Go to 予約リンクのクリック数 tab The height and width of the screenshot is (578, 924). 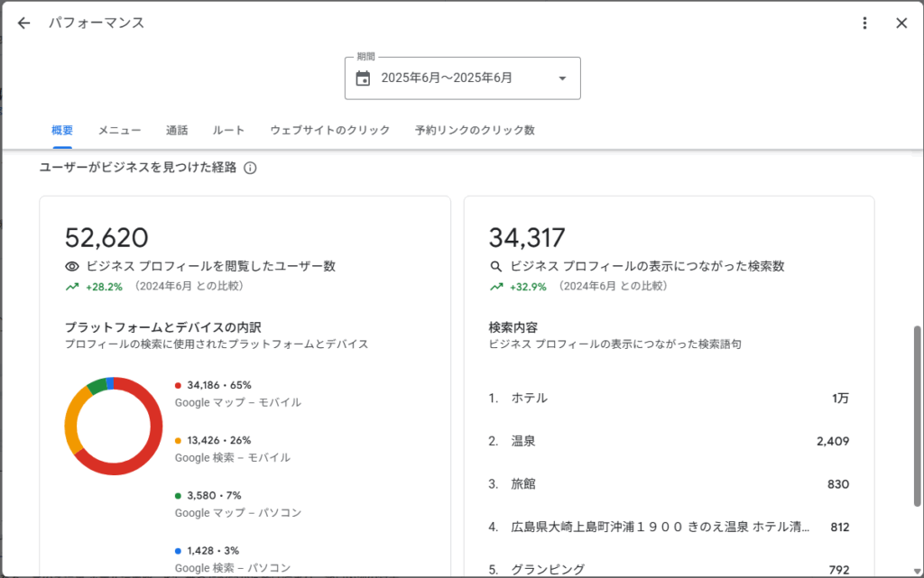(475, 131)
